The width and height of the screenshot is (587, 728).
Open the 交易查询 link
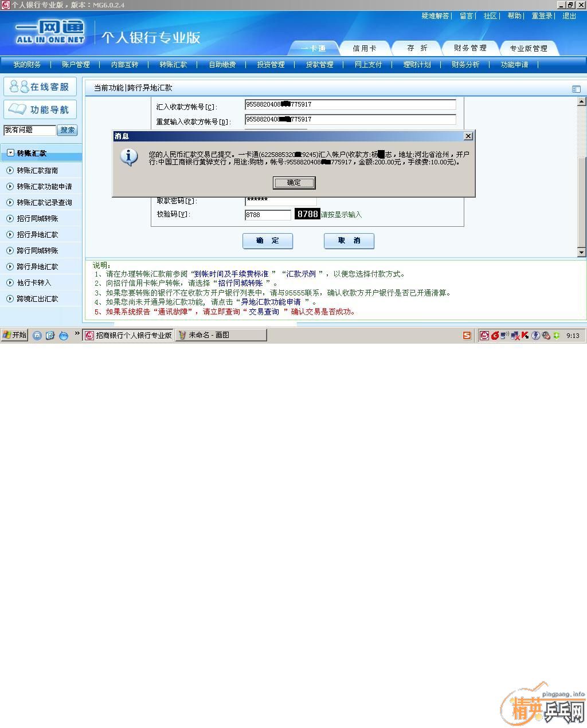[x=264, y=312]
